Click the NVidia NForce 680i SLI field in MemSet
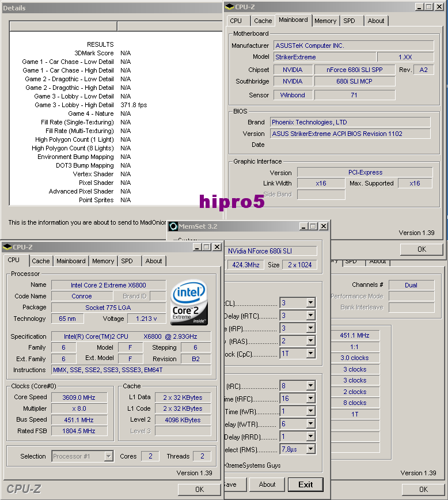Viewport: 448px width, 500px height. point(271,251)
